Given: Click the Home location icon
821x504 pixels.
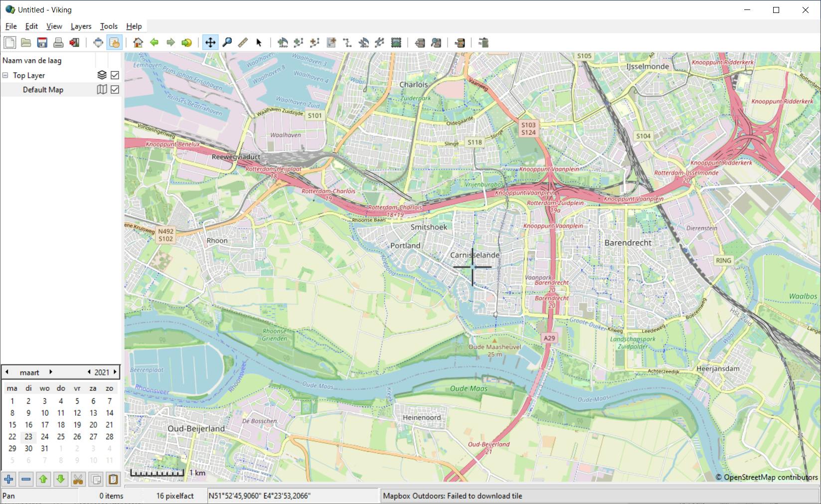Looking at the screenshot, I should [x=138, y=43].
